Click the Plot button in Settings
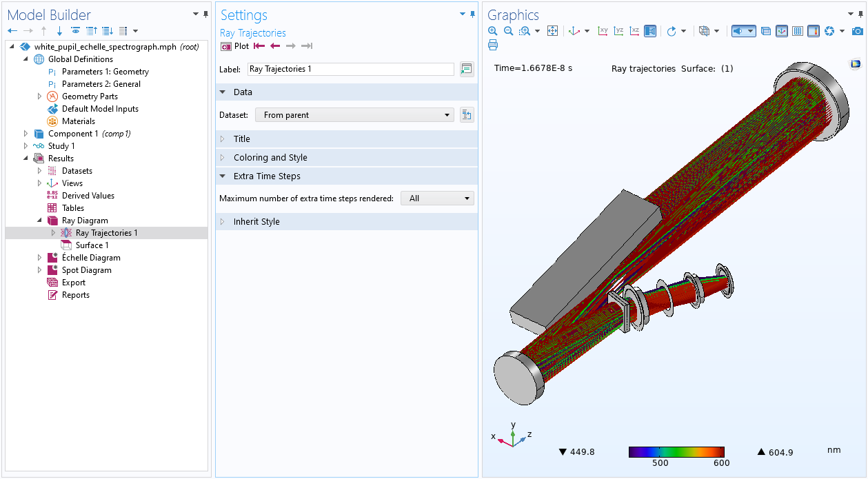Screen dimensions: 868x479 pos(235,46)
